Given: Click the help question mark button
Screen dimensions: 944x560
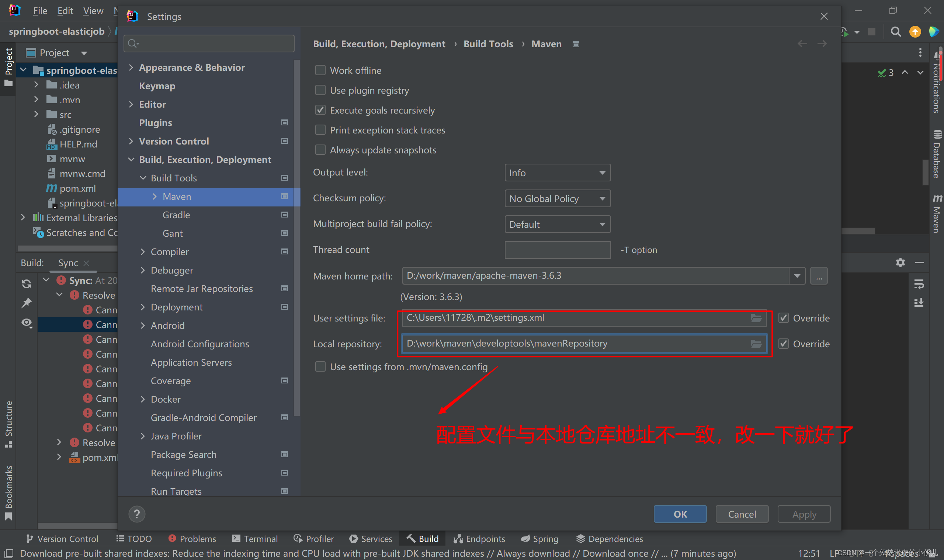Looking at the screenshot, I should [137, 514].
